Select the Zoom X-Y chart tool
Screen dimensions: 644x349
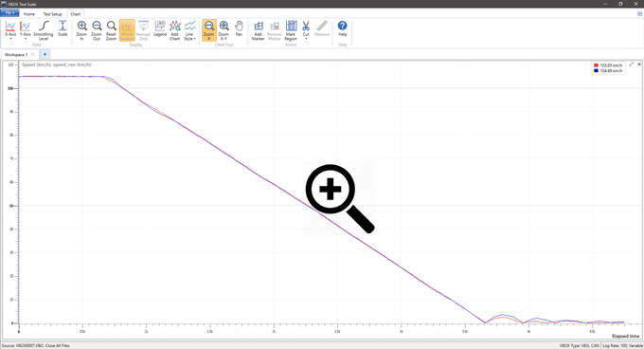click(x=224, y=30)
